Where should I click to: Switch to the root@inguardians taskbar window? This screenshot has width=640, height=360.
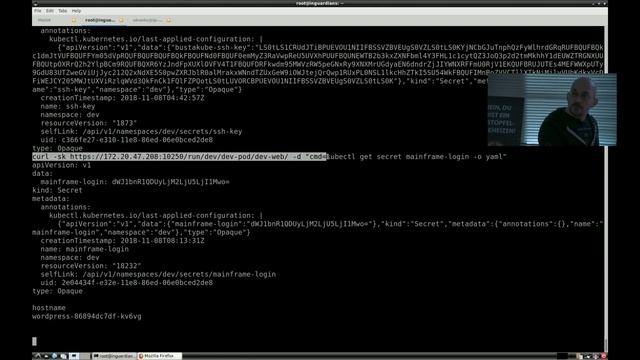pos(115,356)
